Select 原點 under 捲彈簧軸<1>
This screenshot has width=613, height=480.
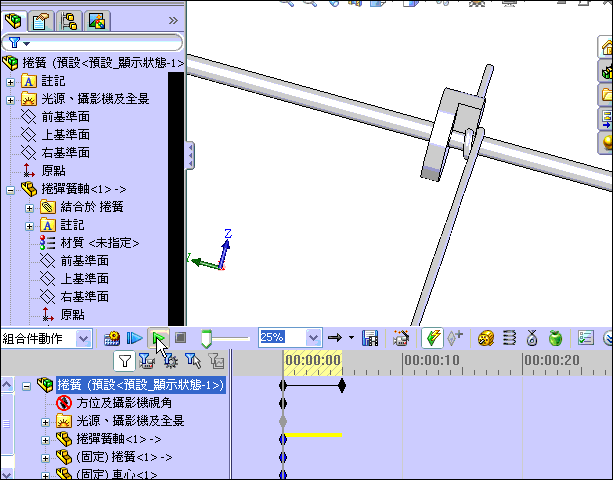tap(72, 314)
